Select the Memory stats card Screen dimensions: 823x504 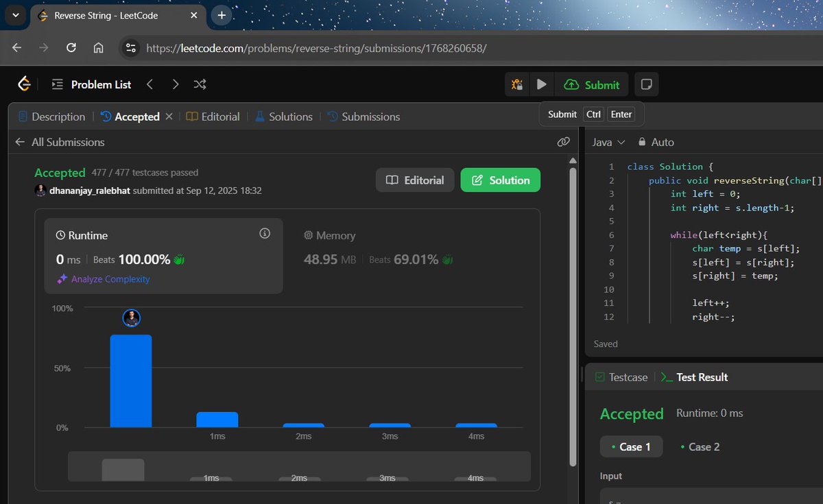tap(411, 256)
